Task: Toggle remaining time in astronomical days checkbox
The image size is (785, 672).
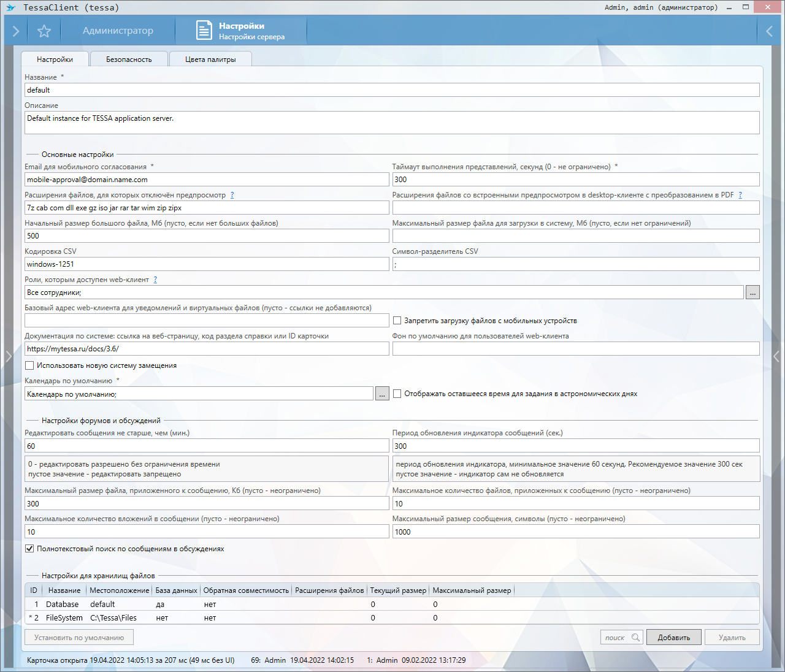Action: click(x=397, y=394)
